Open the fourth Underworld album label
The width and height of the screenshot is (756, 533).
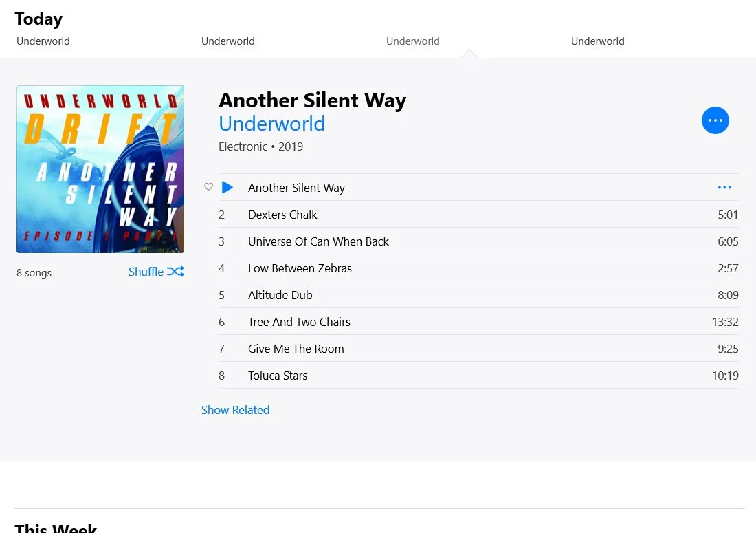coord(598,41)
